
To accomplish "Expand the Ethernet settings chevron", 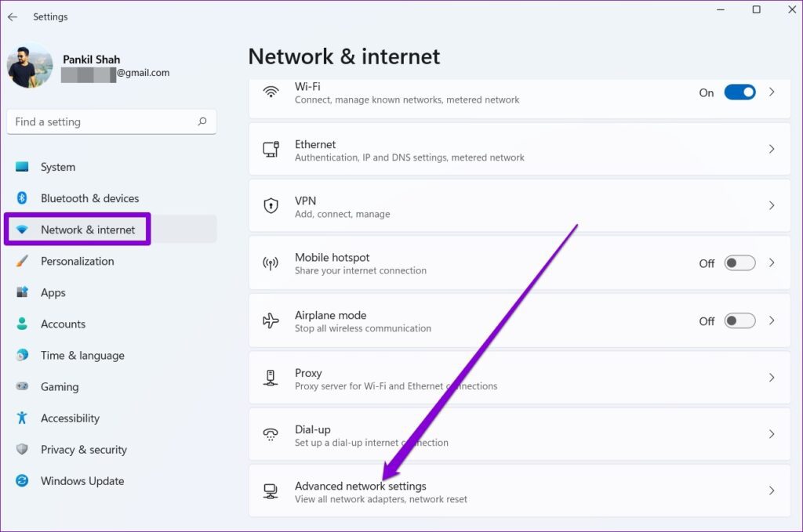I will click(x=772, y=150).
